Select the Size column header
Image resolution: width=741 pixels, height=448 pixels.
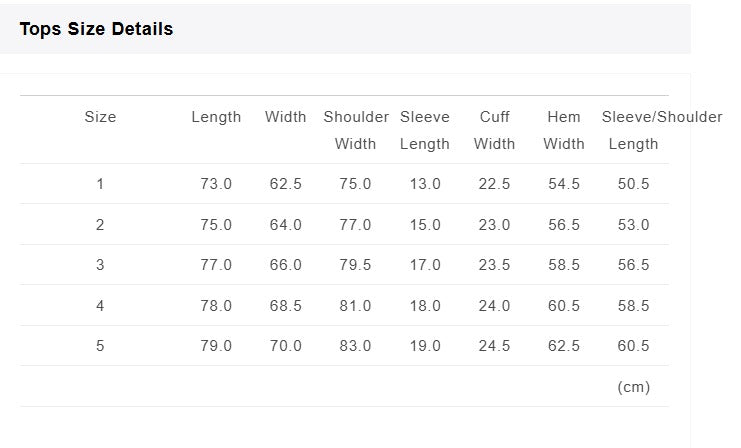point(100,117)
